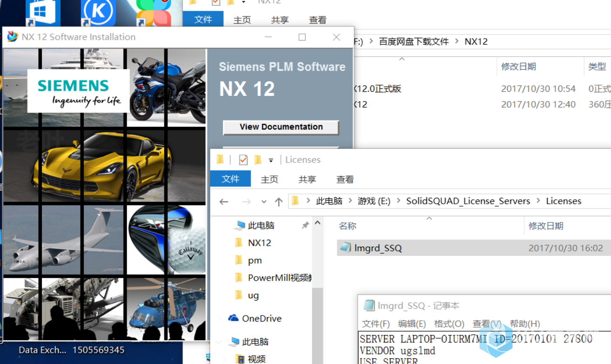
Task: Select NX12 folder in navigation pane
Action: [259, 243]
